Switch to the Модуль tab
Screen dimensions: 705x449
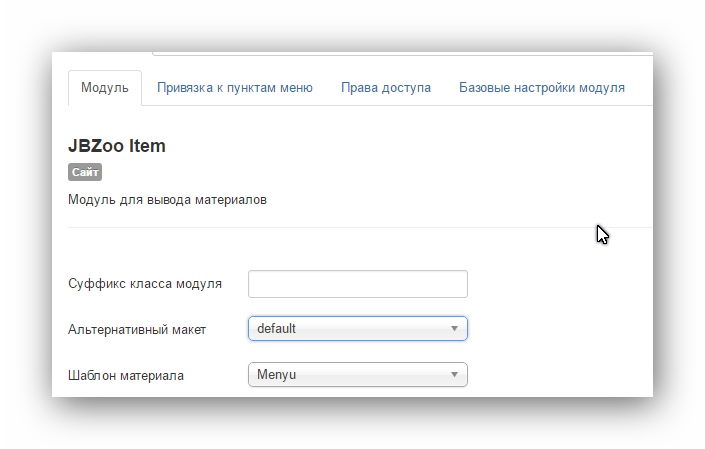click(x=105, y=88)
